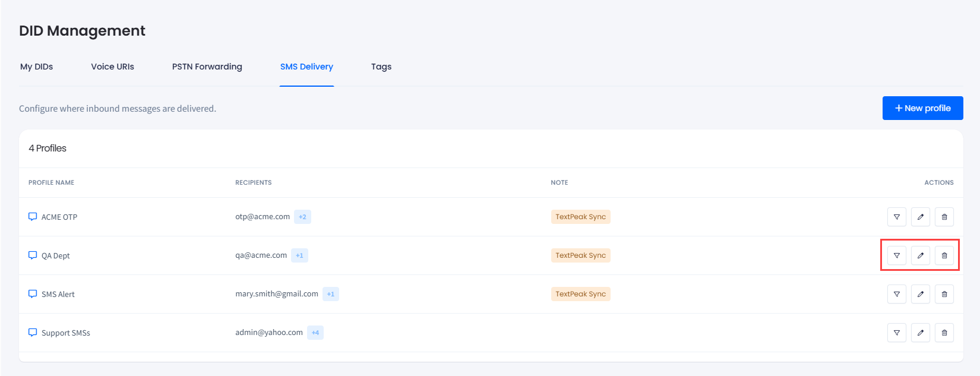The width and height of the screenshot is (980, 376).
Task: Click the message icon beside ACME OTP
Action: coord(33,217)
